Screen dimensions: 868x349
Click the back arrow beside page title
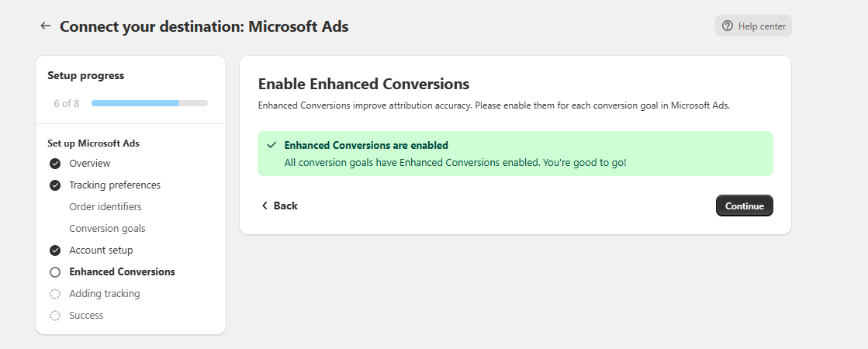tap(46, 26)
